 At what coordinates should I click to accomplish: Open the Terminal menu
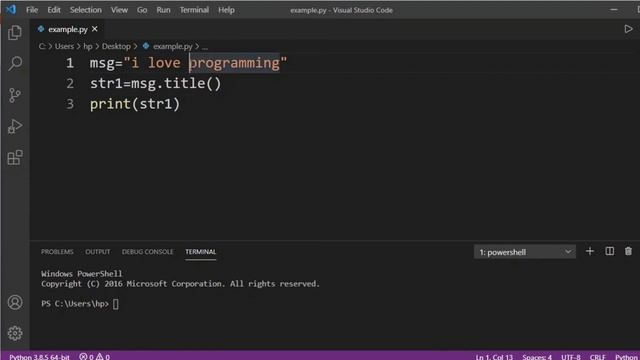click(194, 10)
